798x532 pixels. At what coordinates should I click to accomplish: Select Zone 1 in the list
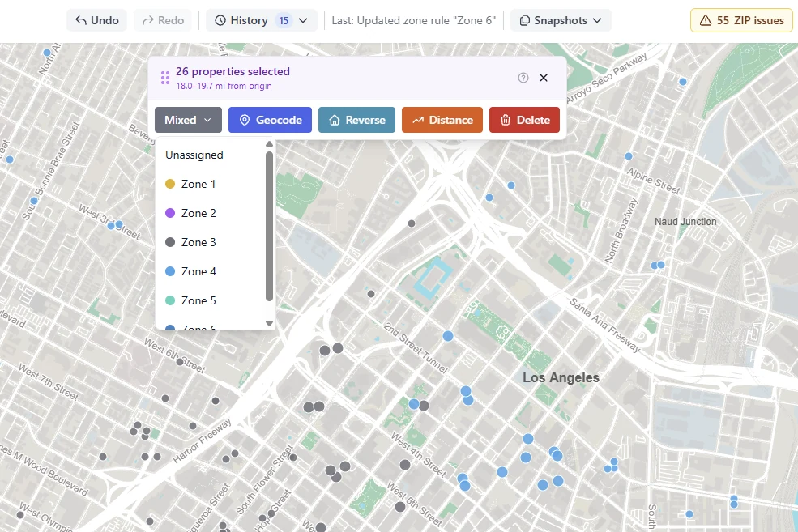pos(211,184)
